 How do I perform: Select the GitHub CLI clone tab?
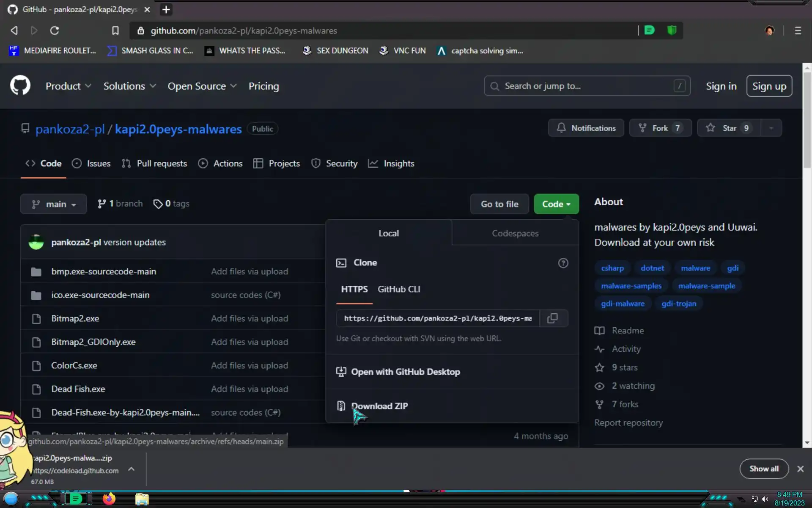[398, 289]
